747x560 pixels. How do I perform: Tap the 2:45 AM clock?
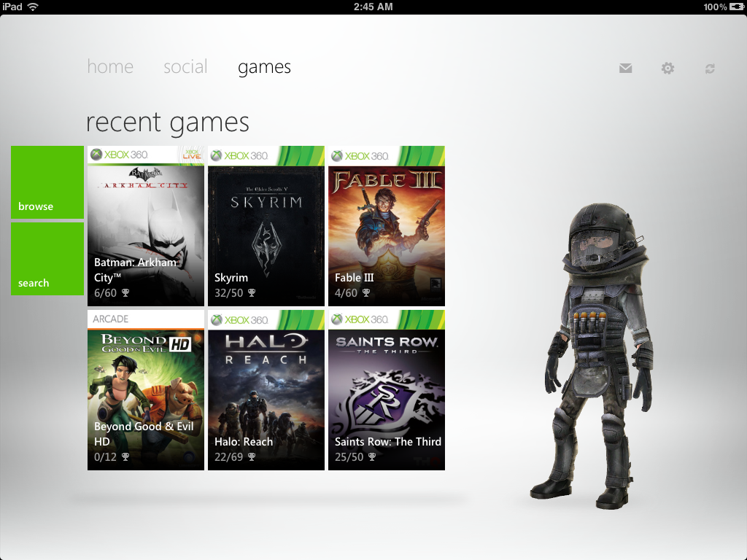[x=373, y=7]
